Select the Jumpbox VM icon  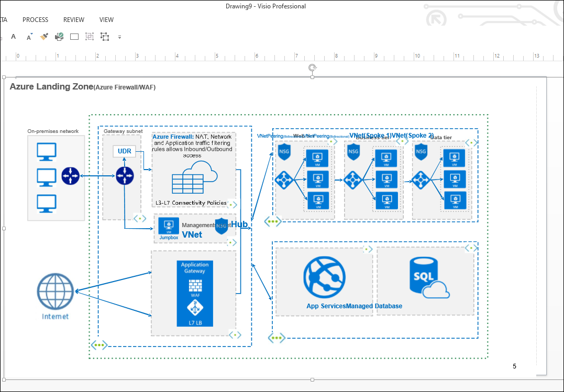[x=169, y=225]
